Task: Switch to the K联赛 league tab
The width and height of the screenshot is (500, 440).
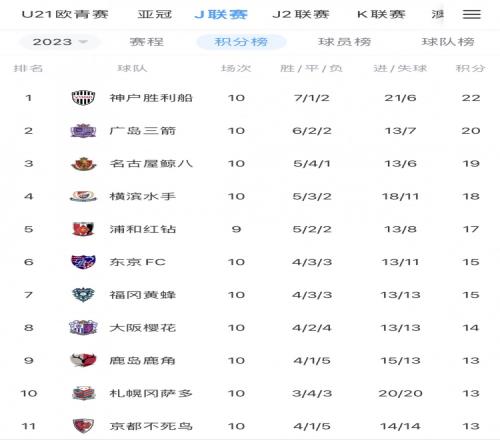Action: tap(381, 14)
